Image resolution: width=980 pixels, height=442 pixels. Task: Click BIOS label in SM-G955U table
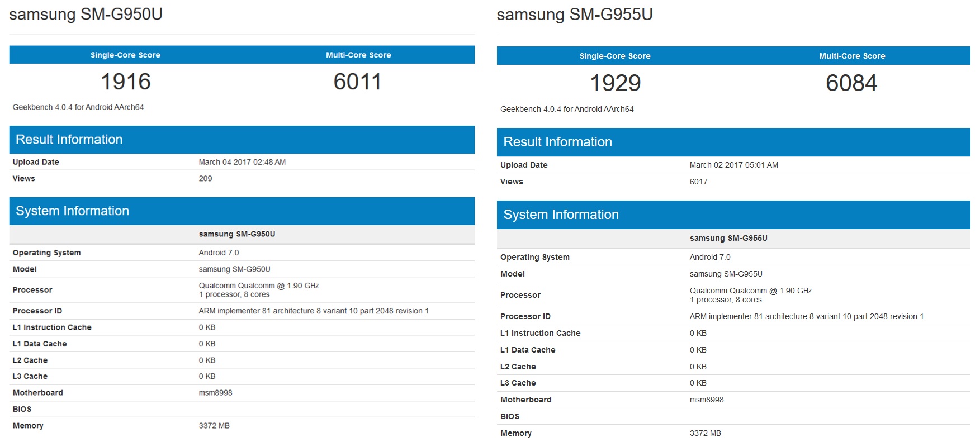[x=510, y=416]
